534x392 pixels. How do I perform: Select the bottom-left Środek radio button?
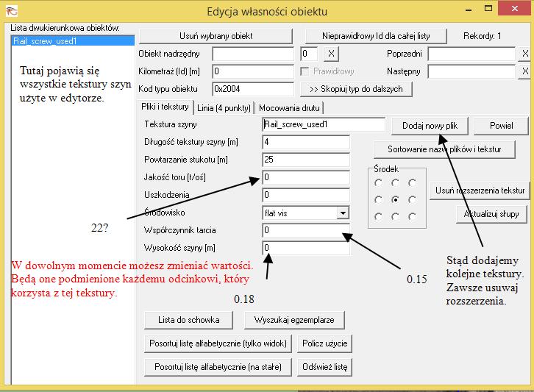[378, 216]
